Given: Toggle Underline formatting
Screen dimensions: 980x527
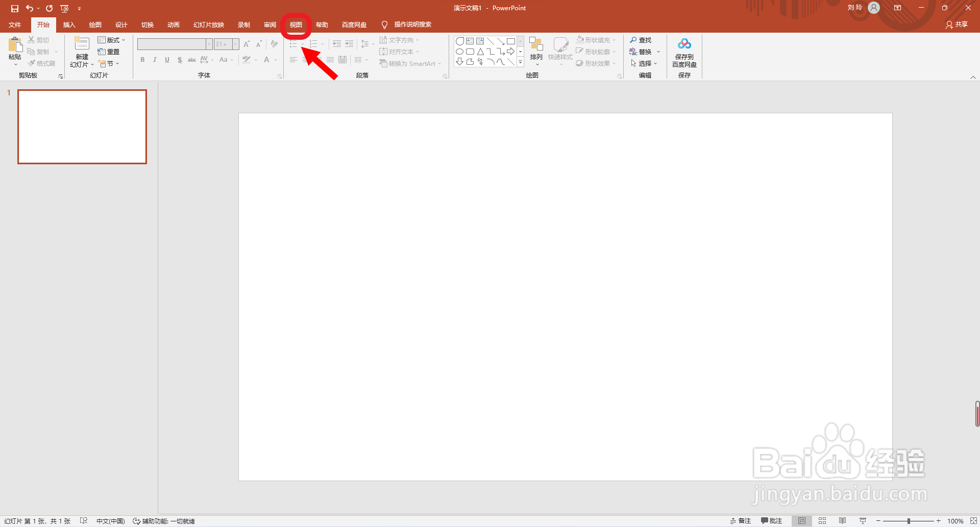Looking at the screenshot, I should [167, 60].
